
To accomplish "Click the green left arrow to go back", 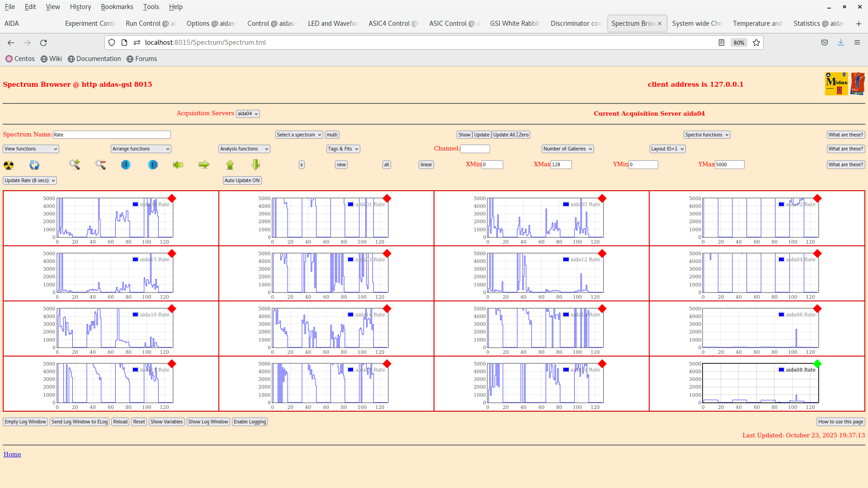I will 178,165.
